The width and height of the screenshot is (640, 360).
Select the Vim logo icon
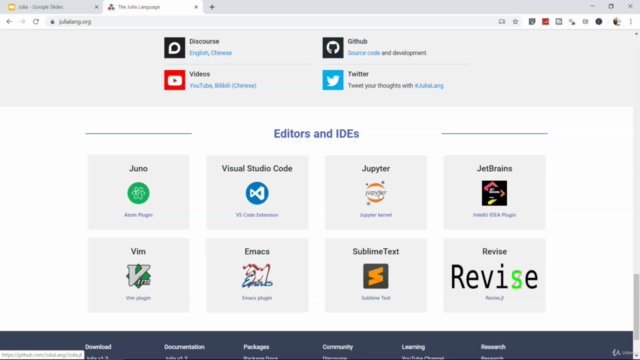138,276
